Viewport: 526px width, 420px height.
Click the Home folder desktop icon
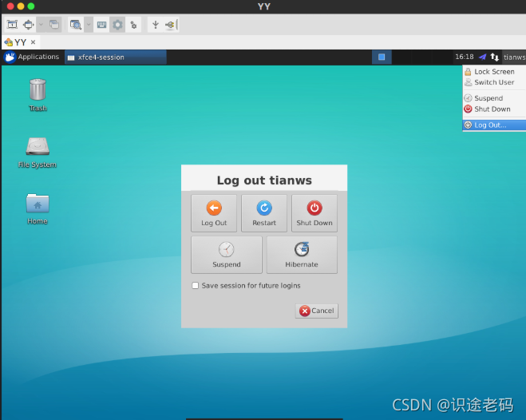(x=38, y=208)
